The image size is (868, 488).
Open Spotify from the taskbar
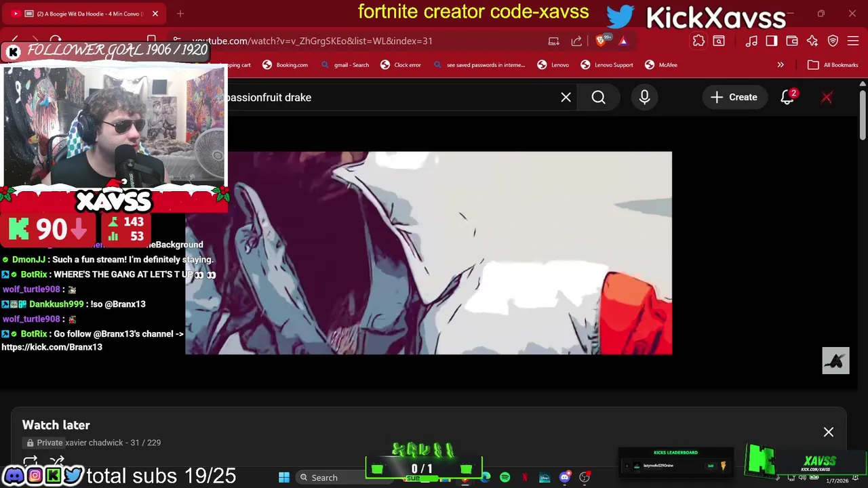pyautogui.click(x=505, y=477)
